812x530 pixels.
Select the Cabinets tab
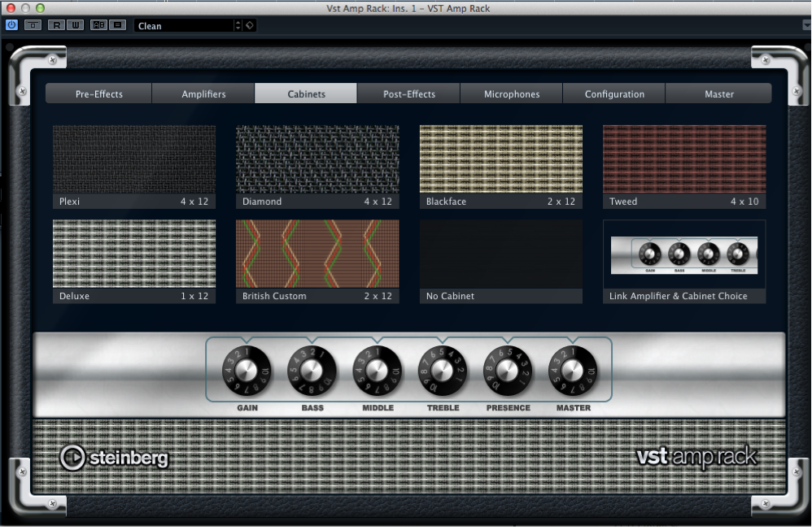click(306, 93)
